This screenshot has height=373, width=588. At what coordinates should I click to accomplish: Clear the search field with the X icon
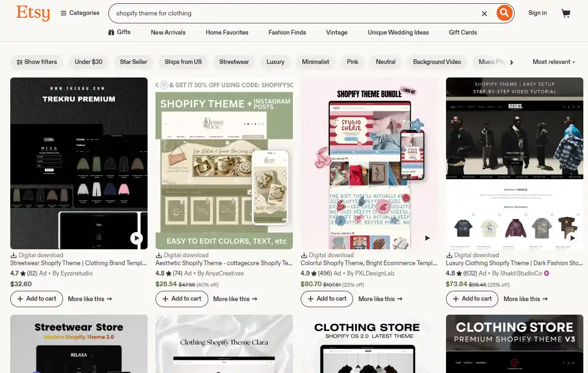(484, 14)
